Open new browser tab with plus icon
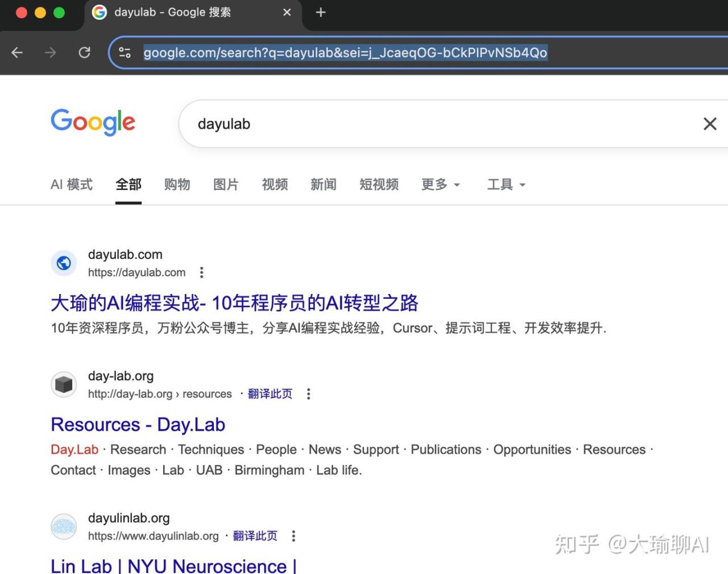The height and width of the screenshot is (574, 728). [321, 13]
